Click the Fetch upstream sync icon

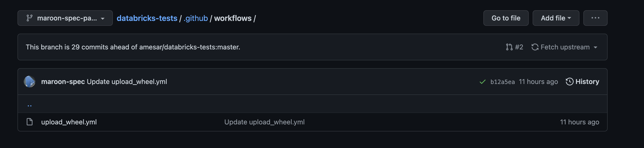[535, 47]
